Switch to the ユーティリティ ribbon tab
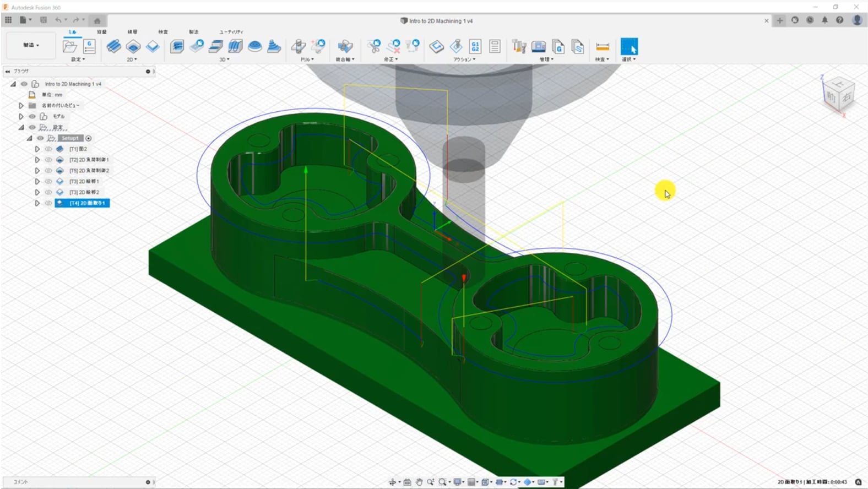This screenshot has width=868, height=489. coord(231,32)
